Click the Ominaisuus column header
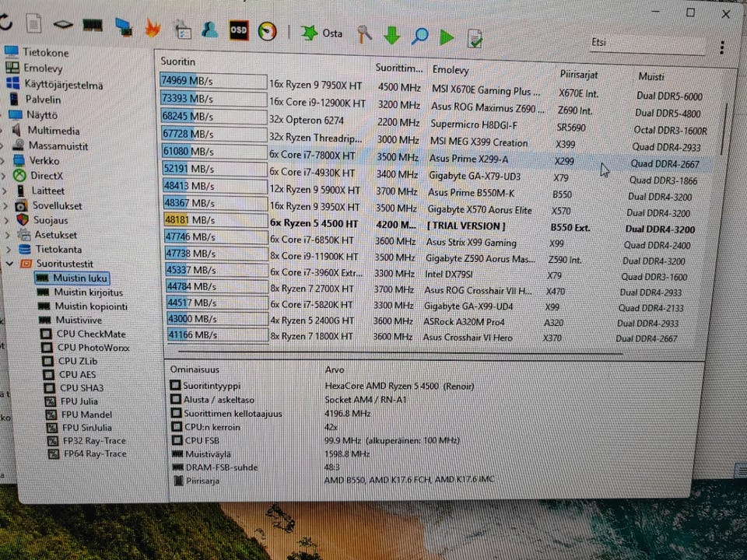The height and width of the screenshot is (560, 747). [195, 369]
